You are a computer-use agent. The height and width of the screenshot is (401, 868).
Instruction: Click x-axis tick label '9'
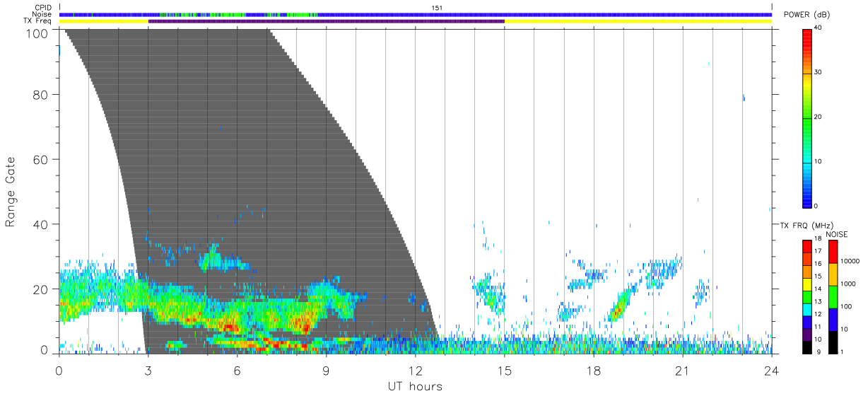(x=326, y=371)
